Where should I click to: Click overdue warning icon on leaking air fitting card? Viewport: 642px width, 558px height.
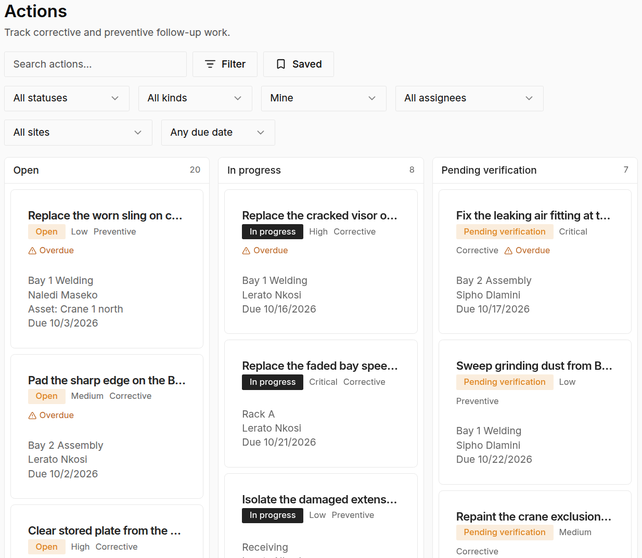[x=508, y=251]
